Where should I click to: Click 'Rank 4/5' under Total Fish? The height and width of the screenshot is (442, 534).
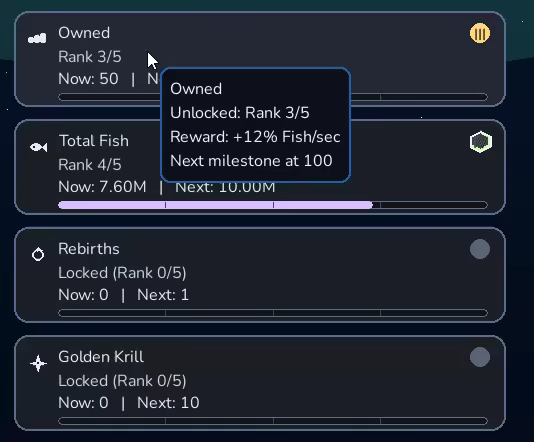pos(90,165)
